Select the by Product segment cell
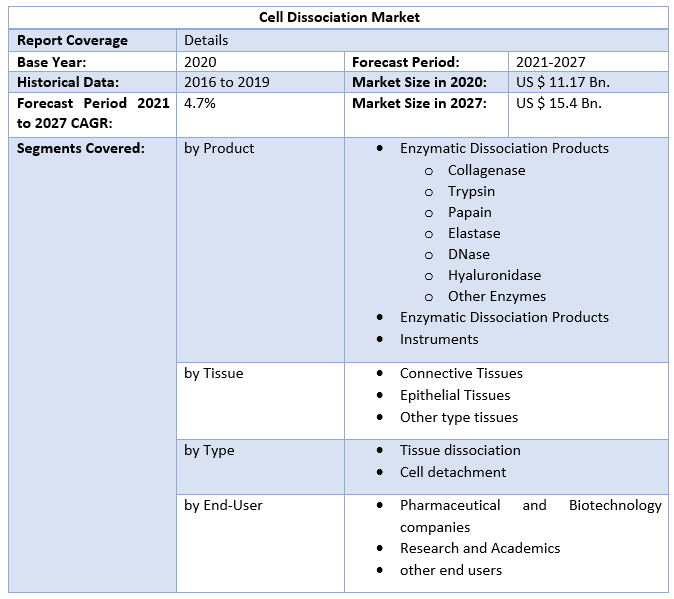 [219, 148]
